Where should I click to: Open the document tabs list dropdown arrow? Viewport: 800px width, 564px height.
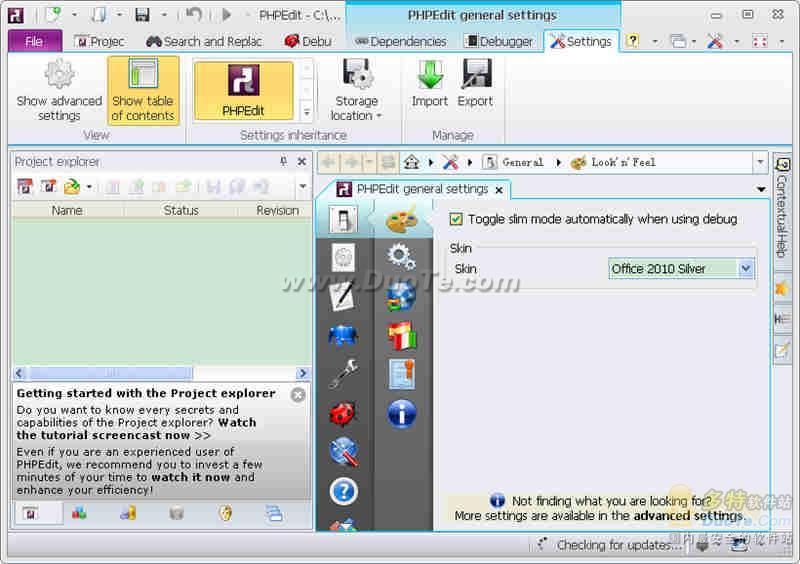(x=761, y=189)
